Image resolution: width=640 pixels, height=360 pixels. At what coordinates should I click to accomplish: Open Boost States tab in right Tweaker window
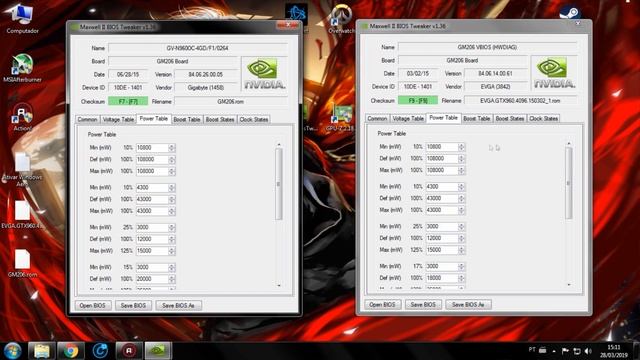[x=510, y=119]
